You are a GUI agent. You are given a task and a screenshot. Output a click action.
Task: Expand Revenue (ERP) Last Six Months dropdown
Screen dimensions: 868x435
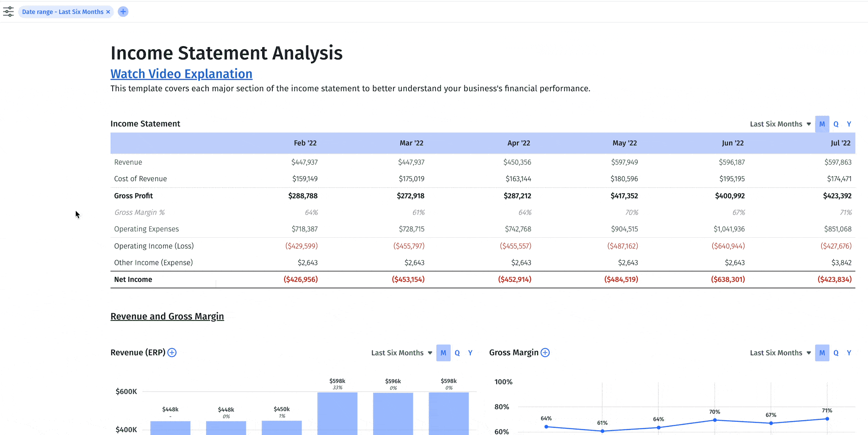pyautogui.click(x=402, y=353)
